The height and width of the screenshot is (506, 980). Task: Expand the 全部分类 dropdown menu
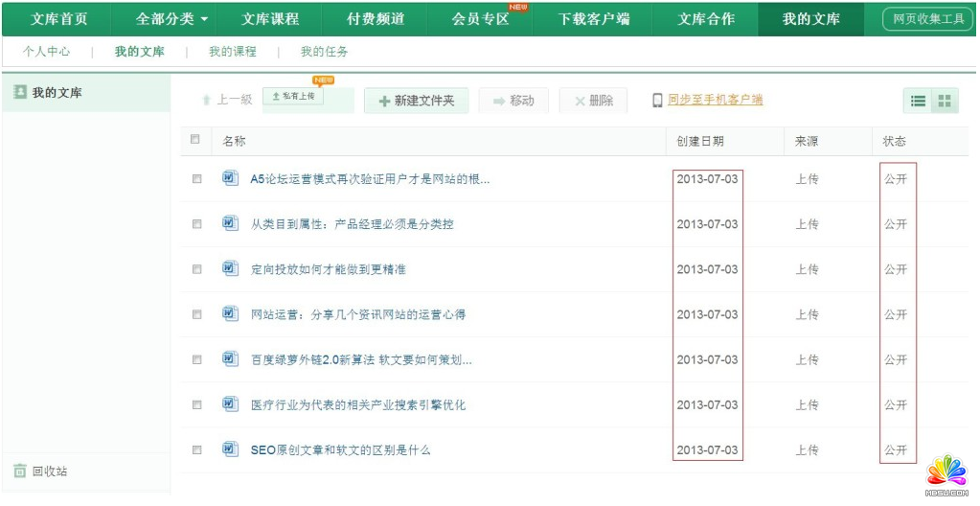172,19
